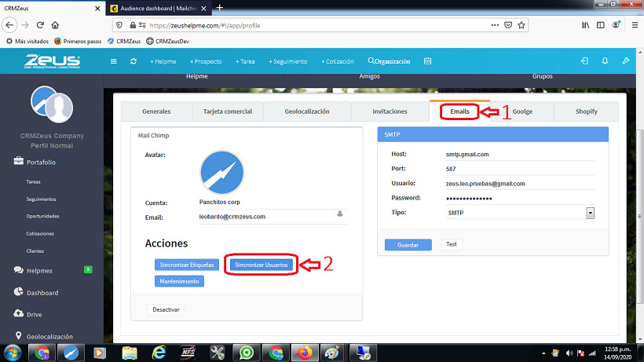Expand the Tipo SMTP dropdown
Image resolution: width=644 pixels, height=362 pixels.
point(590,213)
